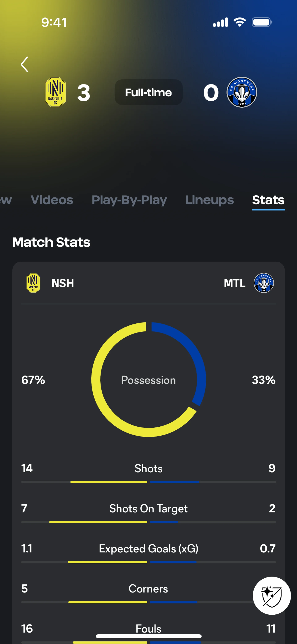The height and width of the screenshot is (644, 297).
Task: Tap the small Montréal logo beside MTL
Action: pos(263,283)
